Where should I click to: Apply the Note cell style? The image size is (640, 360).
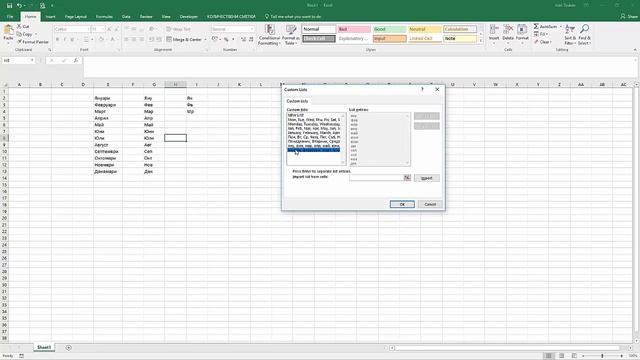pos(460,39)
